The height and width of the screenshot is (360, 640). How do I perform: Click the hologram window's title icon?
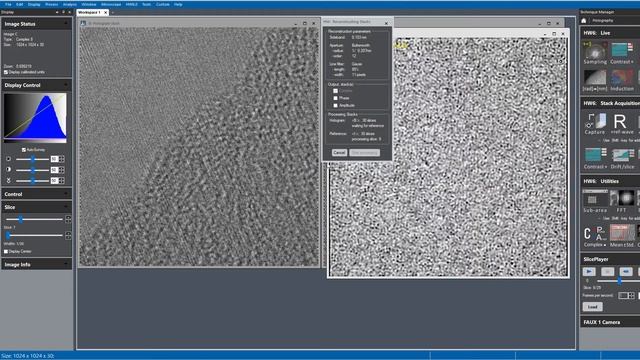tap(83, 23)
